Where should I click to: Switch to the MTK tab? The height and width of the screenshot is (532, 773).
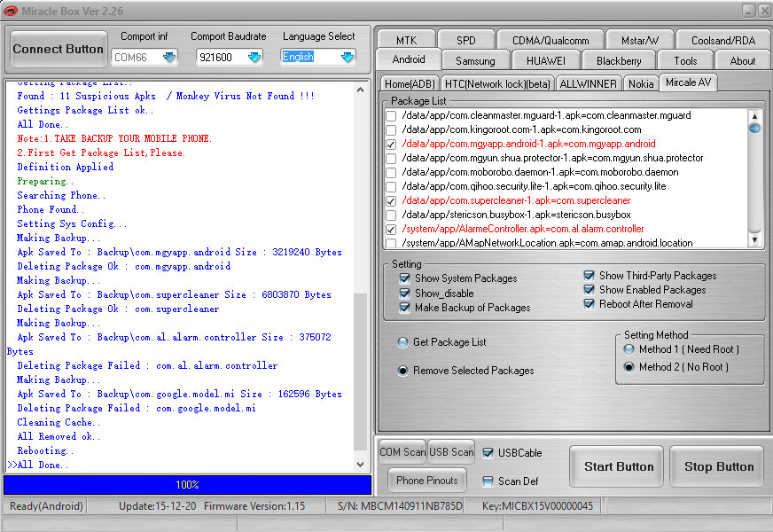pyautogui.click(x=406, y=41)
